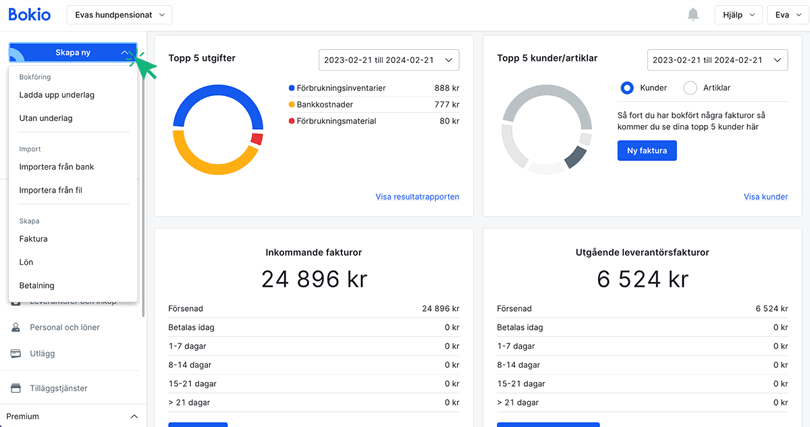Select the Artiklar radio button
The width and height of the screenshot is (810, 427).
(x=690, y=88)
